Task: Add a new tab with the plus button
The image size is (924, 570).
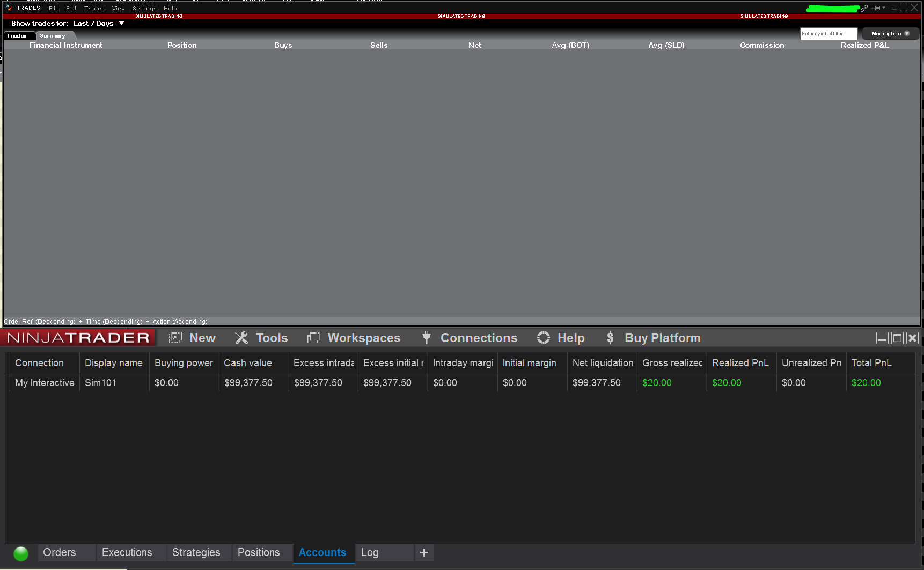Action: [x=424, y=552]
